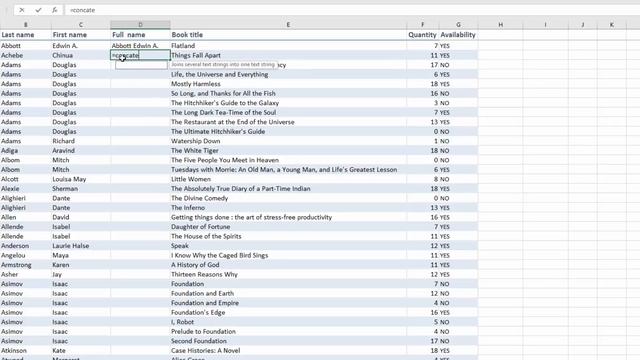This screenshot has height=360, width=640.
Task: Select column H header
Action: click(x=500, y=24)
